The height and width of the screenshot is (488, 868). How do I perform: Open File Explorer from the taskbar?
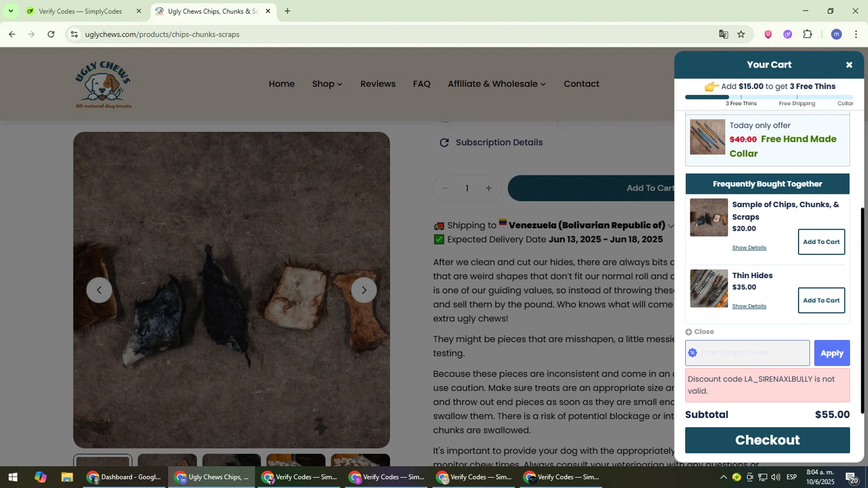coord(67,478)
